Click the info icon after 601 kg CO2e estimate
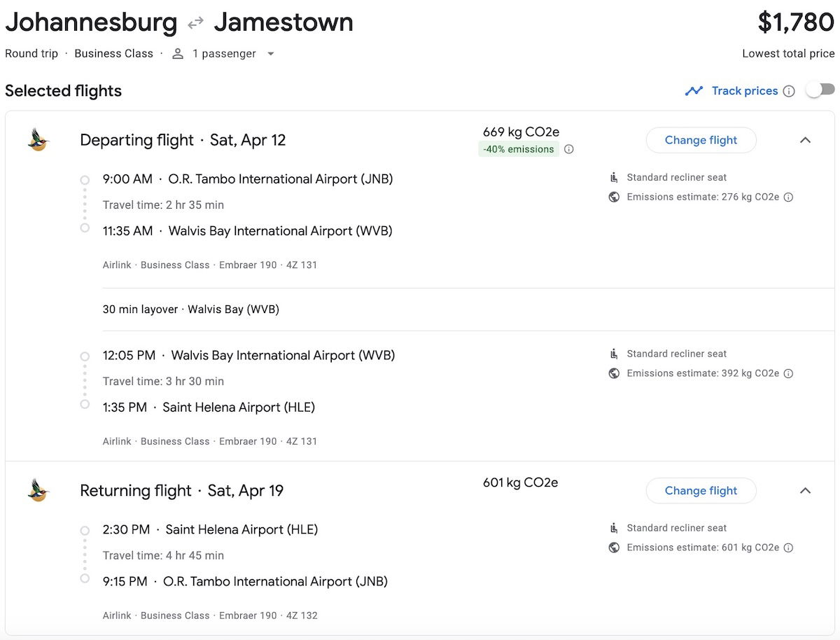The width and height of the screenshot is (840, 640). pyautogui.click(x=788, y=548)
